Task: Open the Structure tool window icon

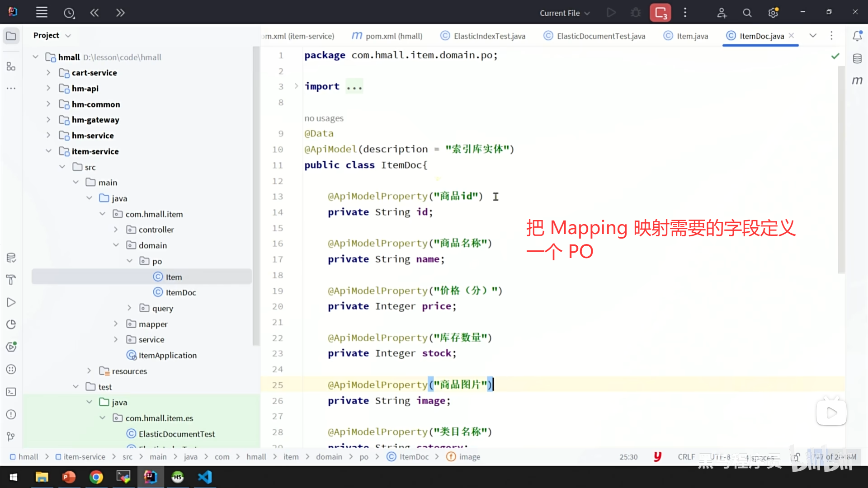Action: 11,66
